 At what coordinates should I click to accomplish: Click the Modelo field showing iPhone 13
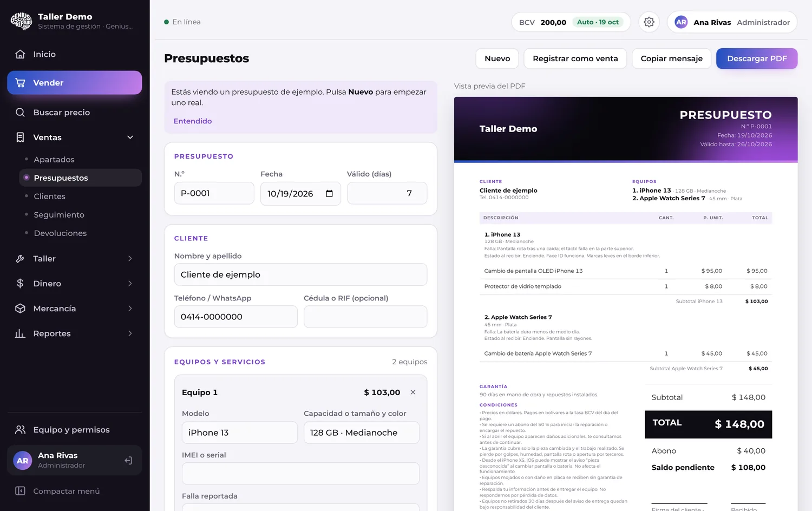pyautogui.click(x=240, y=433)
